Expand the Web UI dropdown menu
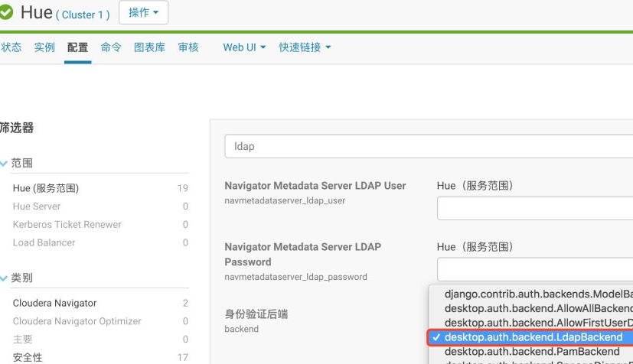Screen dimensions: 633x364 pyautogui.click(x=244, y=47)
